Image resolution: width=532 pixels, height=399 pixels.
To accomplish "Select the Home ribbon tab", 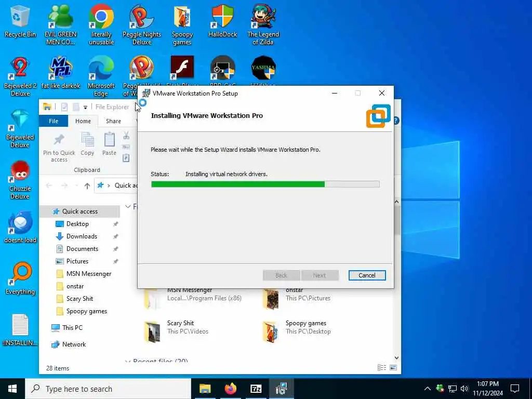I will (x=83, y=121).
